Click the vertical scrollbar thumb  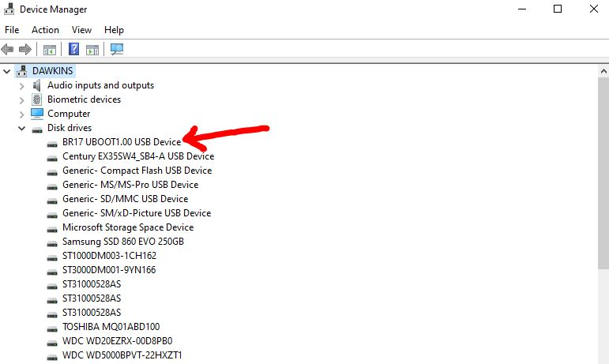603,173
